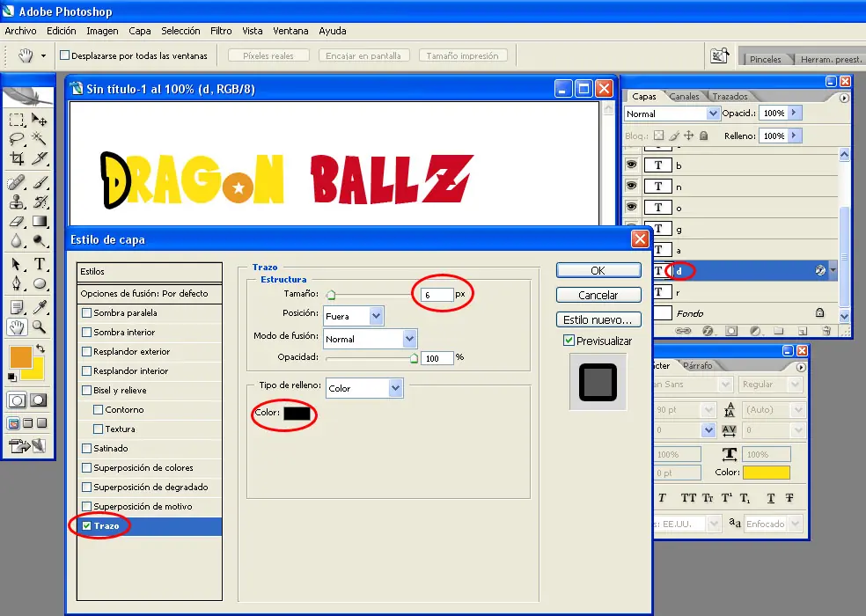866x616 pixels.
Task: Swap foreground and background colors
Action: (x=40, y=348)
